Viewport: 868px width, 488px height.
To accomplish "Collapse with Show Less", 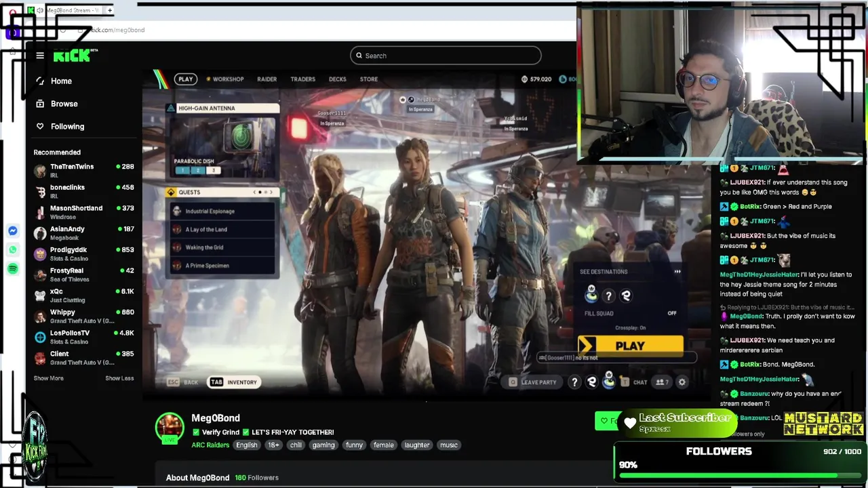I will (119, 378).
